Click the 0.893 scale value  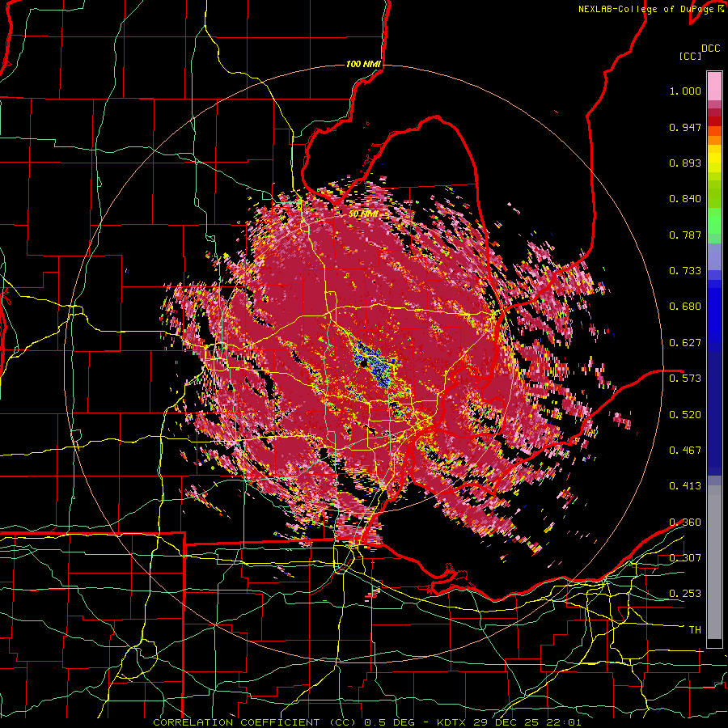click(685, 163)
